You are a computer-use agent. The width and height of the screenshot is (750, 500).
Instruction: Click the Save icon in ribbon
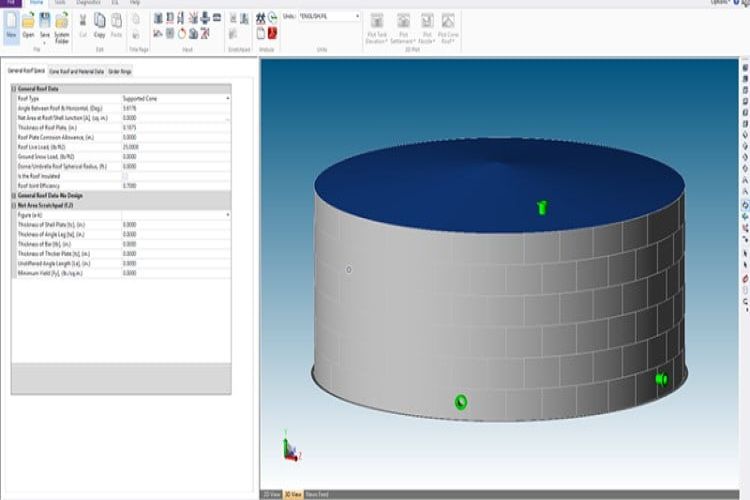[44, 22]
